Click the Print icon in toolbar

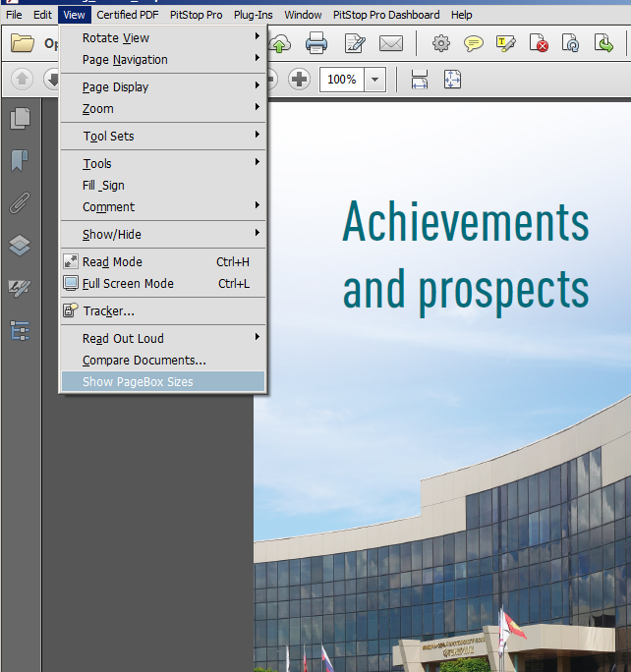pyautogui.click(x=315, y=43)
